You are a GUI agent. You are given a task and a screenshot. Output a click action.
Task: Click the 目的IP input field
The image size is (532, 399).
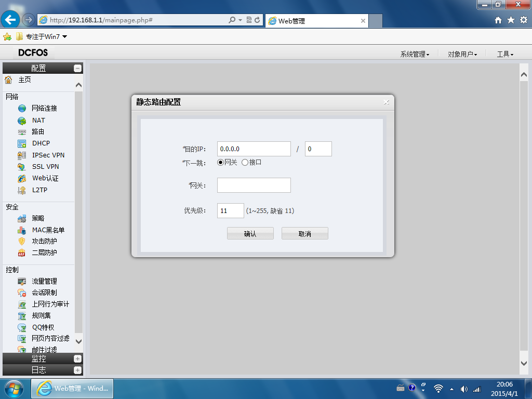tap(254, 149)
